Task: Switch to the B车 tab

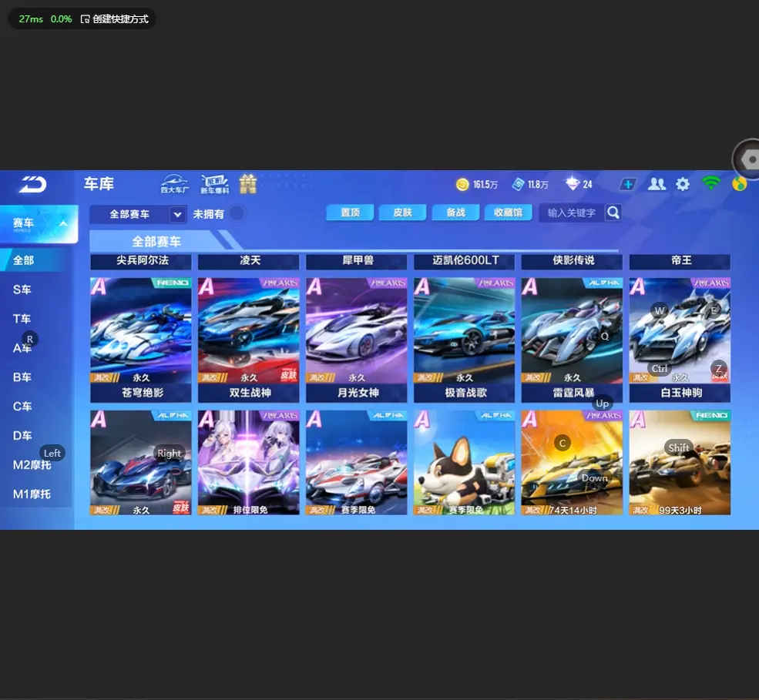Action: pos(22,377)
